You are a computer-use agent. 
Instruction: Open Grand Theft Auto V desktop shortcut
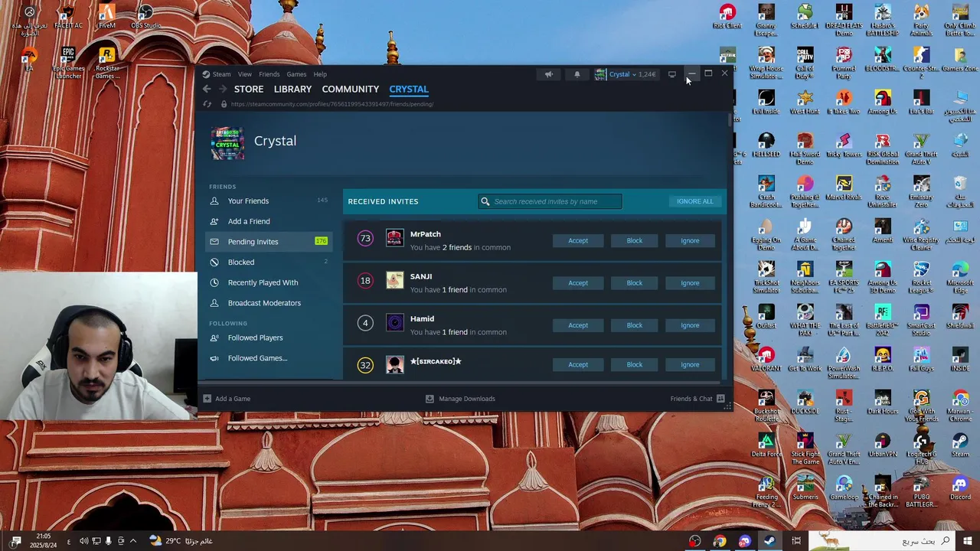921,147
